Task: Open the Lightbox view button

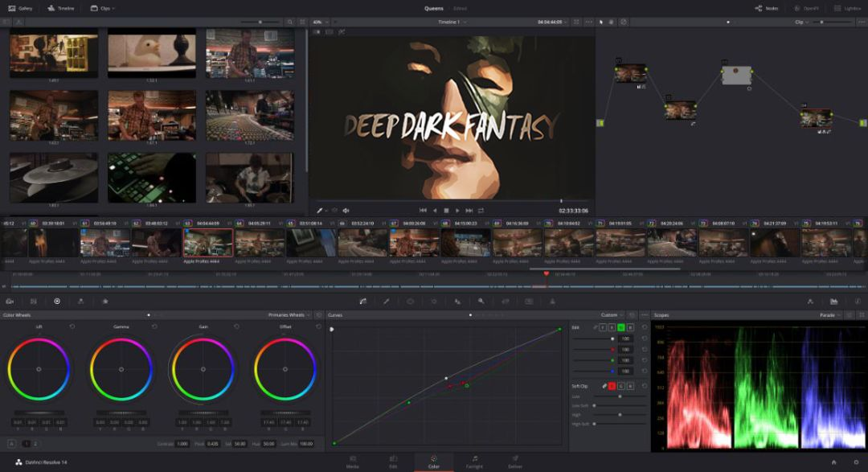Action: point(848,8)
